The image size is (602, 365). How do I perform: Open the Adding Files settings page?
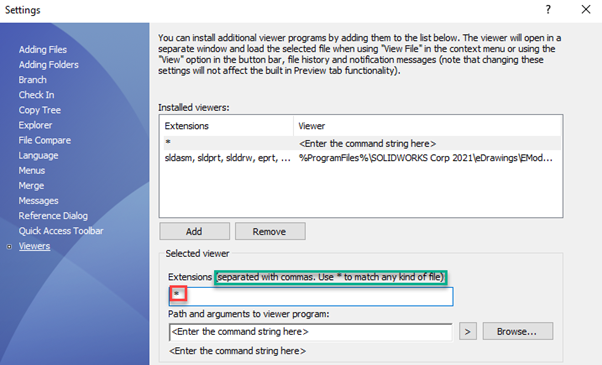43,50
